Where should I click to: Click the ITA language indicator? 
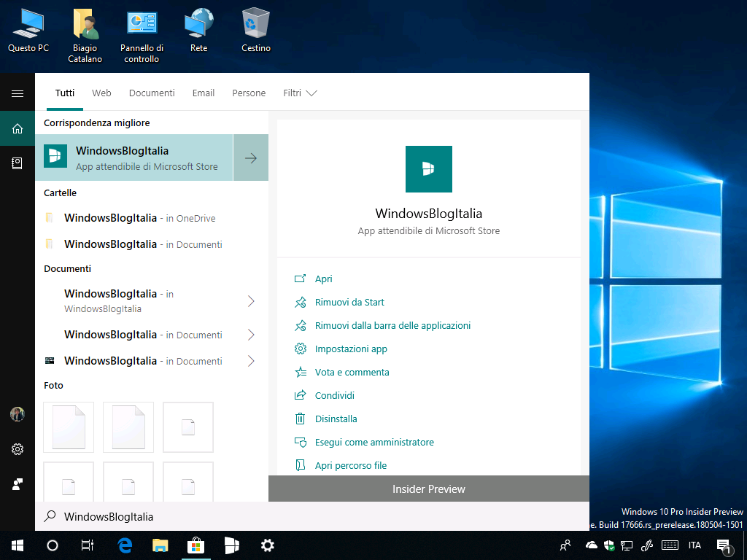coord(694,545)
